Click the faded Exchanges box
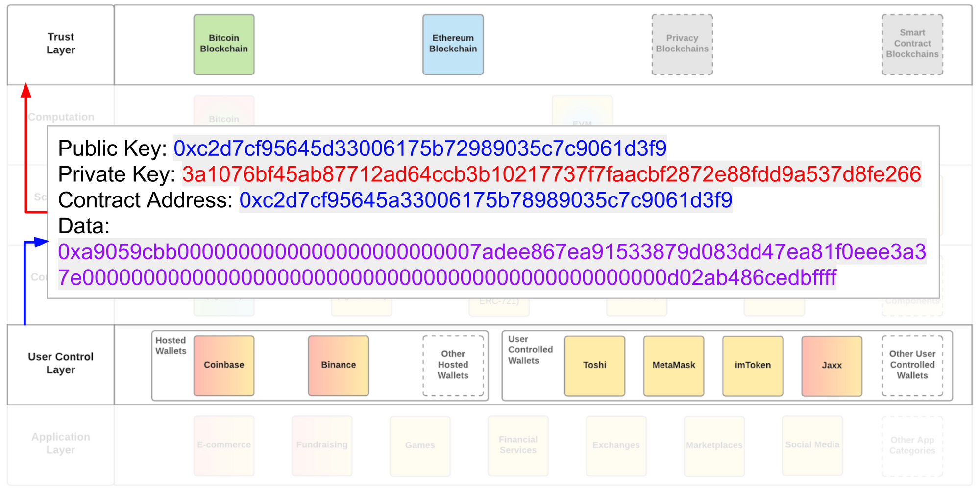The width and height of the screenshot is (980, 492). [616, 446]
